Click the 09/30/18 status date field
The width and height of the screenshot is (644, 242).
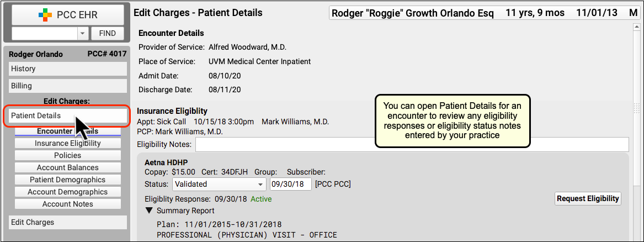tap(291, 184)
